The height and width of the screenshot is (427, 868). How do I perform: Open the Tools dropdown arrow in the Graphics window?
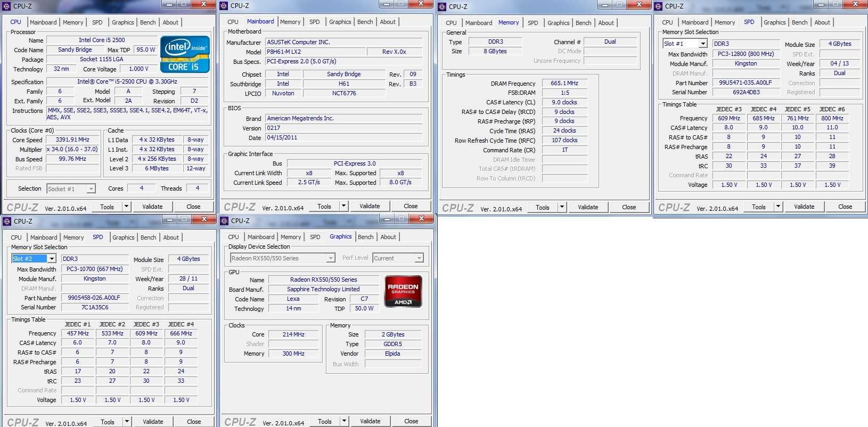point(344,421)
